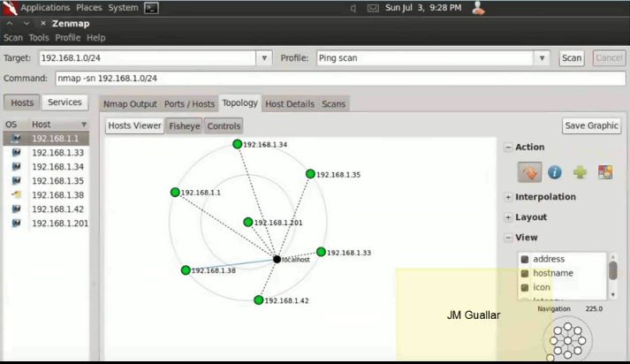Viewport: 630px width, 364px height.
Task: Expand the Layout section
Action: click(x=508, y=217)
